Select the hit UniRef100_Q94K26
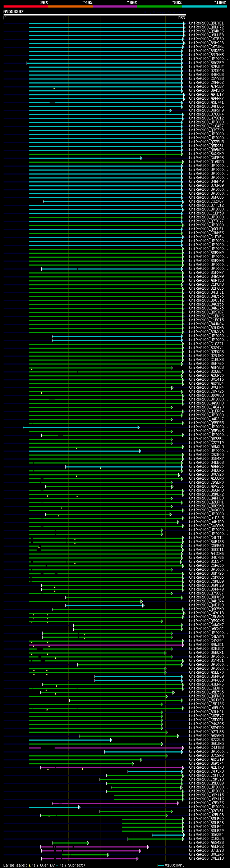The image size is (230, 868). coord(206,31)
